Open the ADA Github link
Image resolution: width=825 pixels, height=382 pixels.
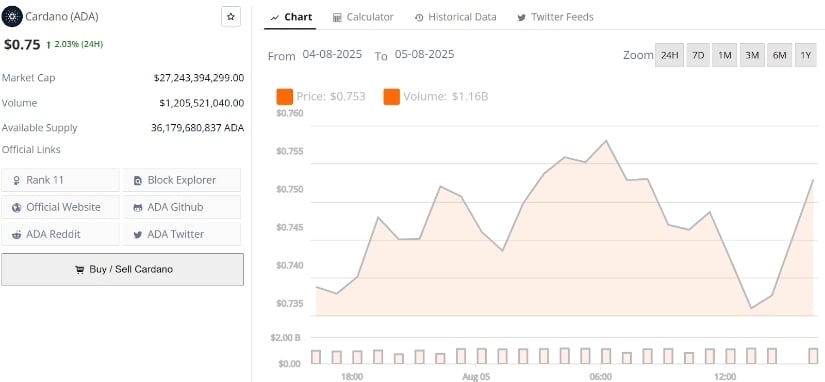tap(182, 207)
